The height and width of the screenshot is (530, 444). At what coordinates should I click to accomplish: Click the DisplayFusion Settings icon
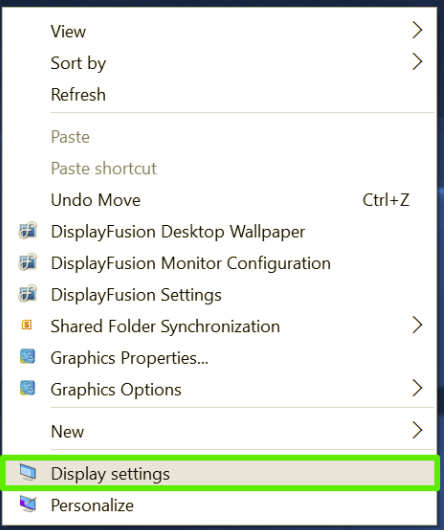28,293
